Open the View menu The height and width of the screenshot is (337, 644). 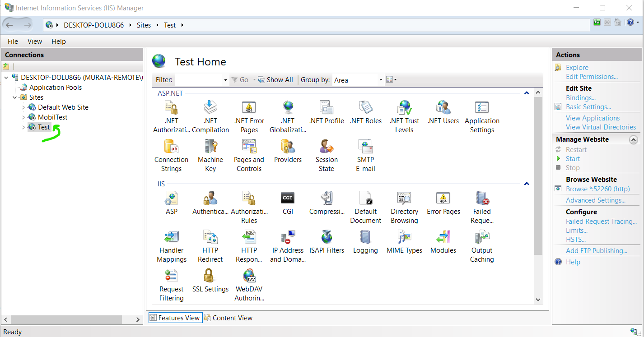point(35,42)
